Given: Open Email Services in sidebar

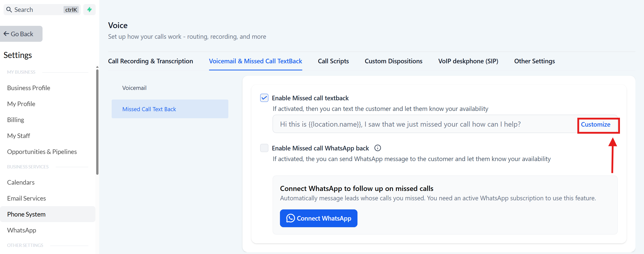Looking at the screenshot, I should [x=26, y=198].
